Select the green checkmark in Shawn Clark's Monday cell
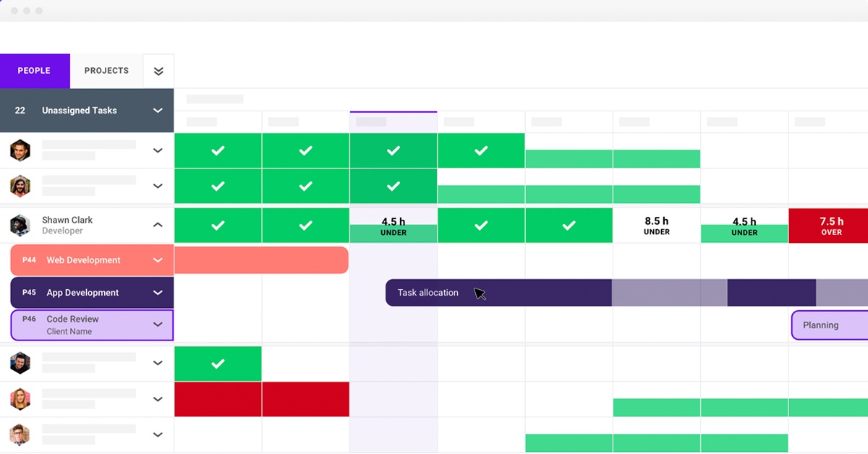The height and width of the screenshot is (454, 868). 218,225
